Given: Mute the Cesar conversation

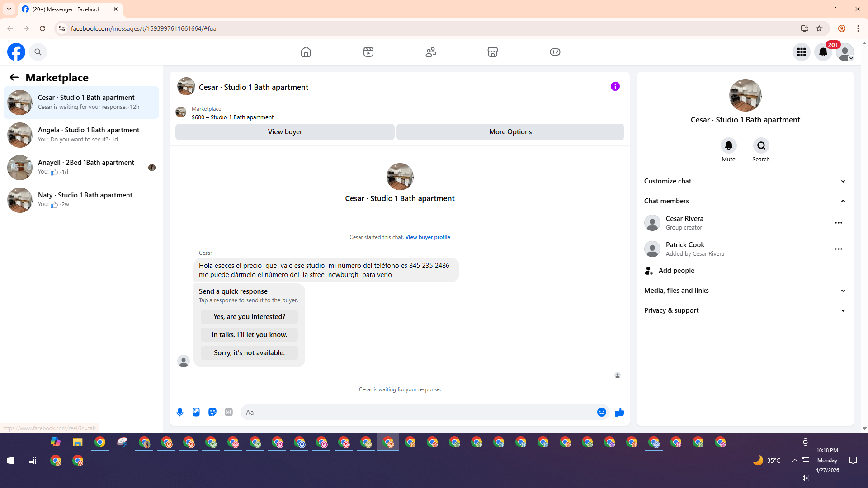Looking at the screenshot, I should coord(729,145).
